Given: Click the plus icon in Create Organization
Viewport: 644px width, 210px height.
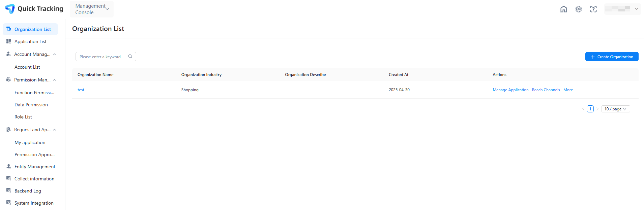Looking at the screenshot, I should [593, 57].
